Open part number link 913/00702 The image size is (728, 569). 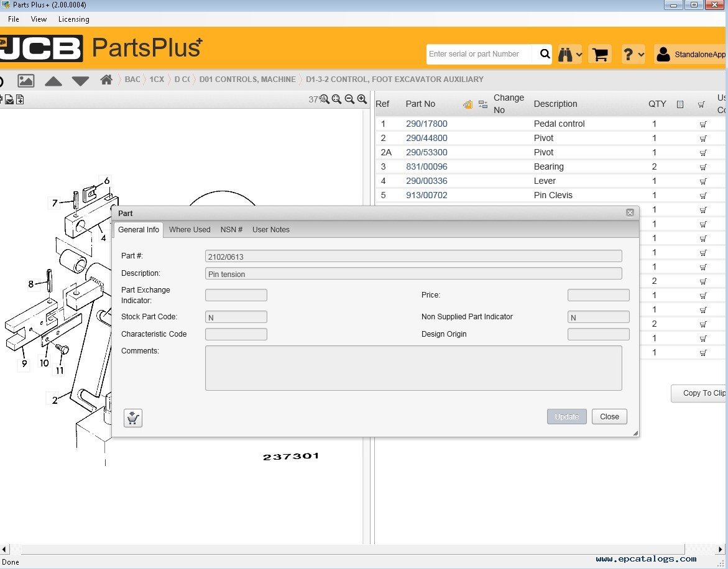[x=426, y=195]
